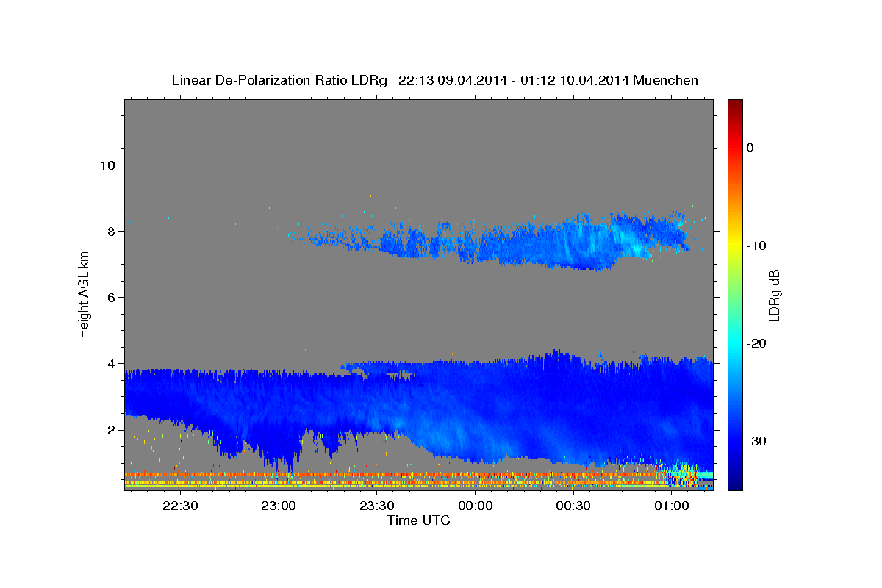Select the 00:00 time tick label
The image size is (882, 588).
[x=476, y=506]
